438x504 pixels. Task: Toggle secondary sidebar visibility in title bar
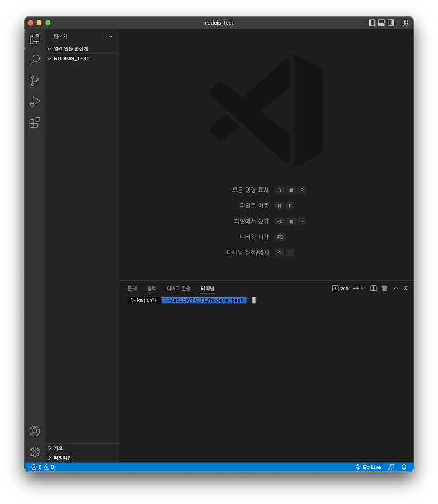tap(391, 23)
